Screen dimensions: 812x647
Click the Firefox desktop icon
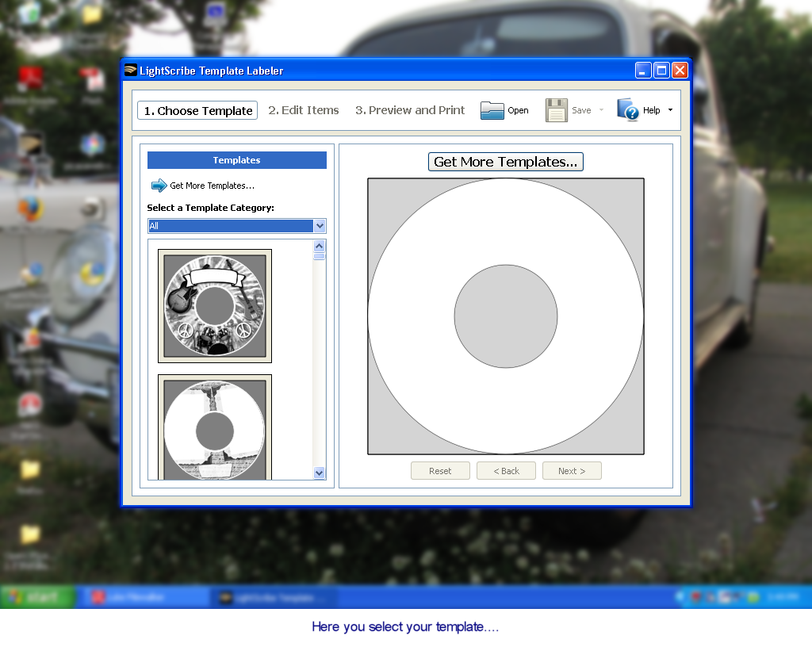[x=31, y=209]
